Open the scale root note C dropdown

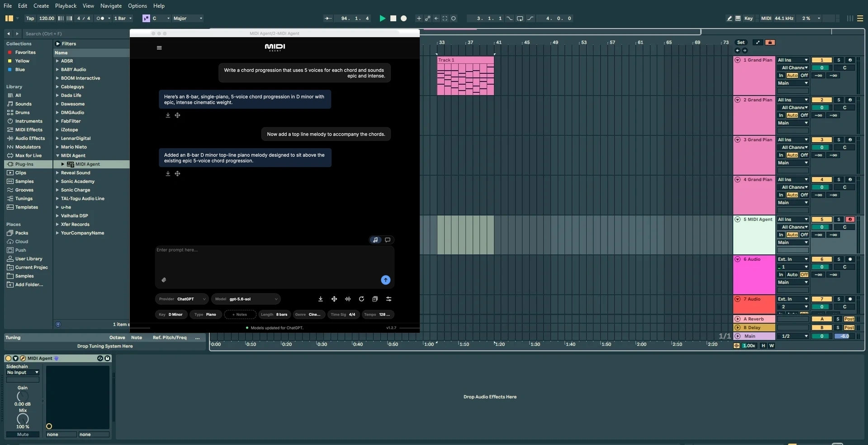point(161,19)
